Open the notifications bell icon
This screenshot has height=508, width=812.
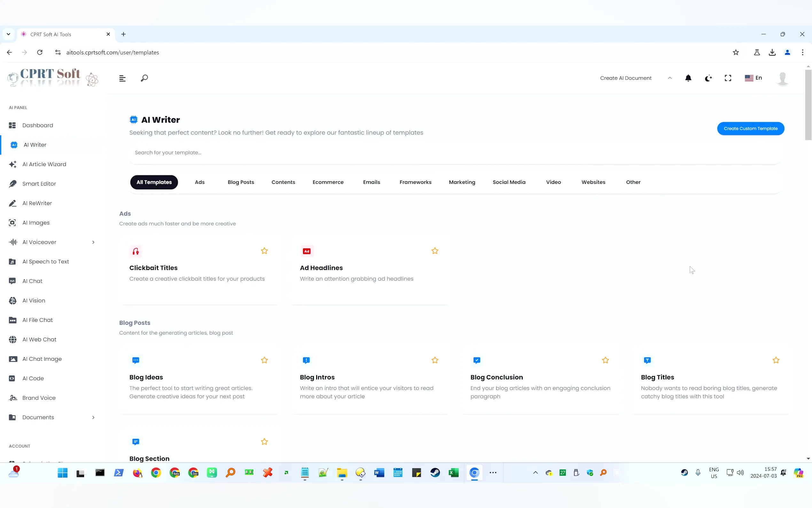pyautogui.click(x=688, y=78)
